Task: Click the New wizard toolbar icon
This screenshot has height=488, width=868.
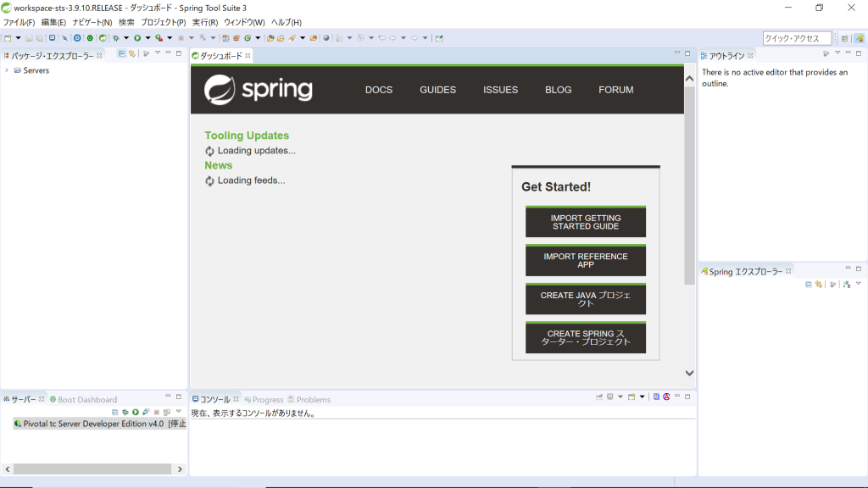Action: pyautogui.click(x=8, y=38)
